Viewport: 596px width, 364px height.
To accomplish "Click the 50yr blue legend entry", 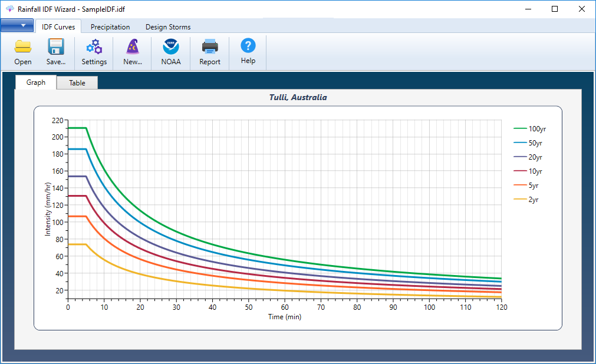I will point(528,143).
